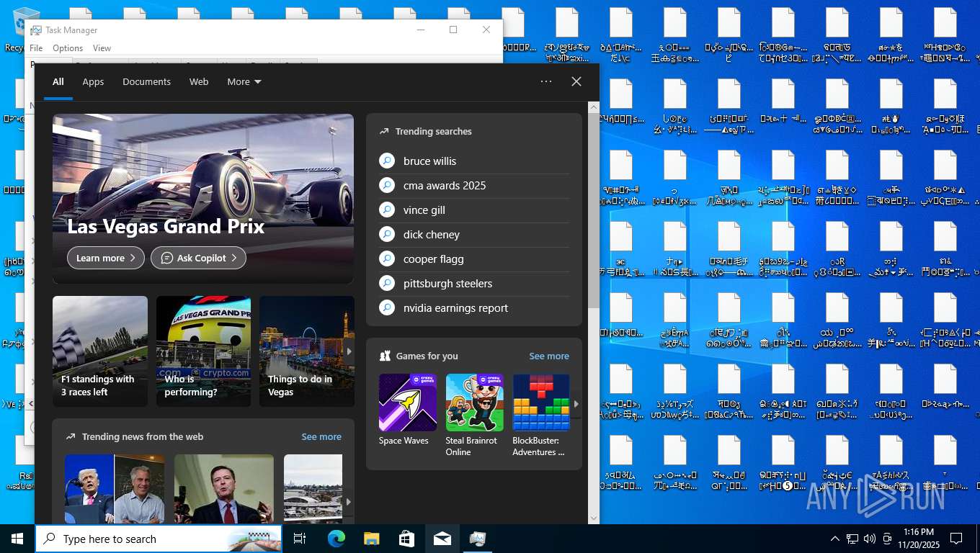Open File Explorer from taskbar
The width and height of the screenshot is (980, 553).
tap(371, 539)
